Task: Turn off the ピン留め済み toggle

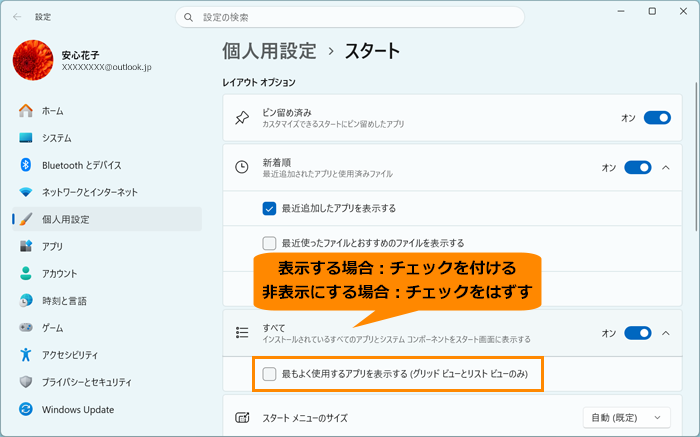Action: point(657,118)
